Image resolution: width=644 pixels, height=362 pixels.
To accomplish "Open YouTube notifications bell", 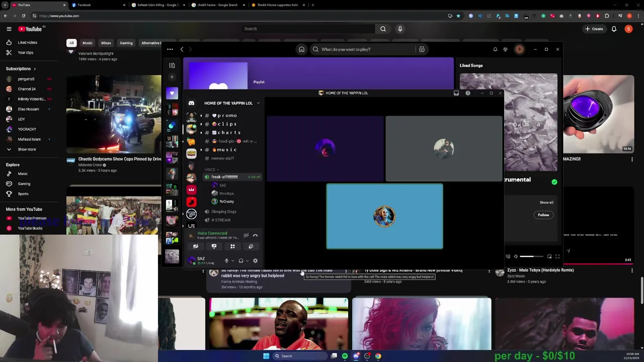I will point(614,29).
